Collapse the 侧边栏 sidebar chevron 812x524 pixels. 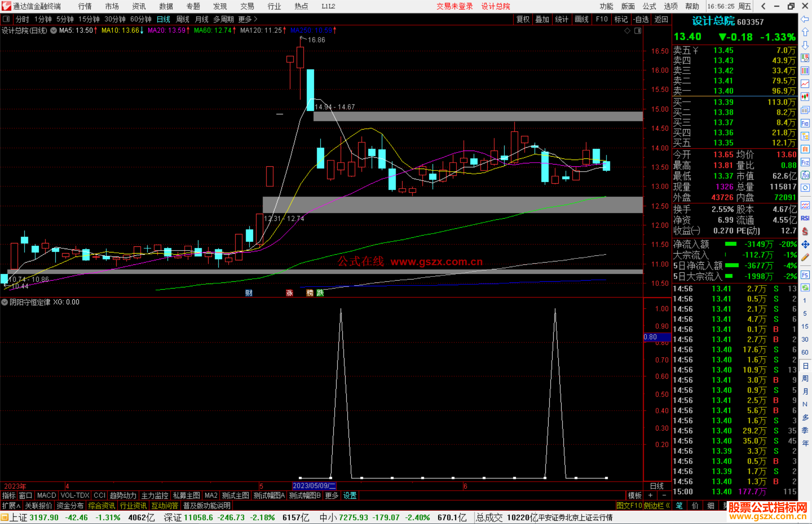click(x=668, y=506)
